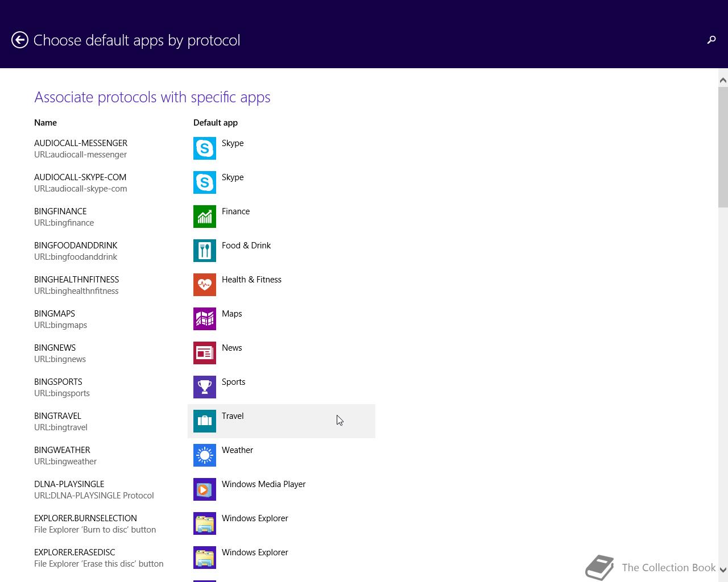Screen dimensions: 728x582
Task: Click the Windows Media Player icon
Action: click(x=205, y=489)
